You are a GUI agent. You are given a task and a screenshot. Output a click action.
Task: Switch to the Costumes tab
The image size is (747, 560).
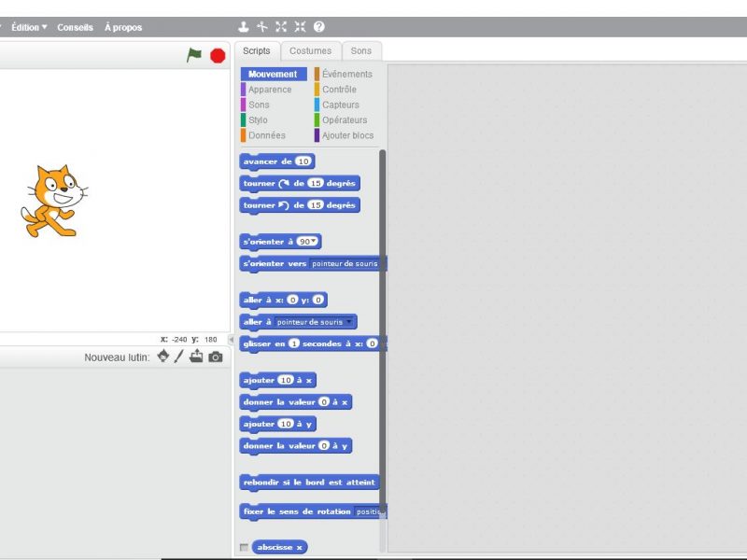point(311,51)
